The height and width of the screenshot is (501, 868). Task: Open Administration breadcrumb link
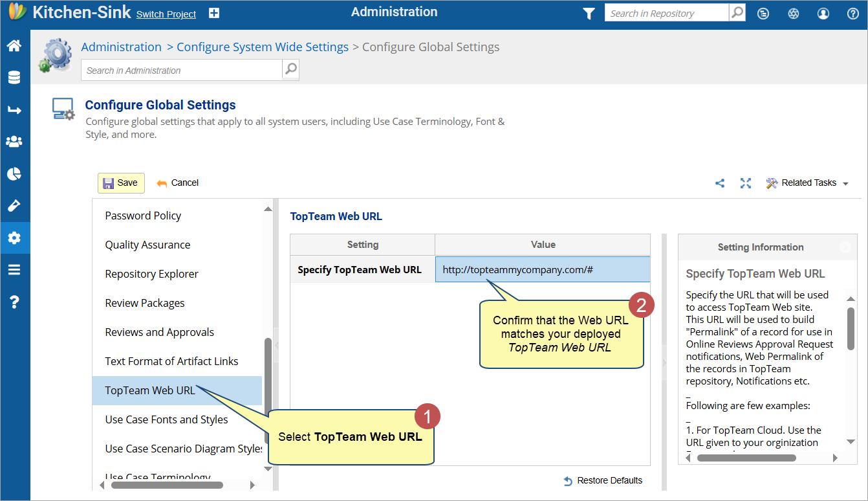121,47
